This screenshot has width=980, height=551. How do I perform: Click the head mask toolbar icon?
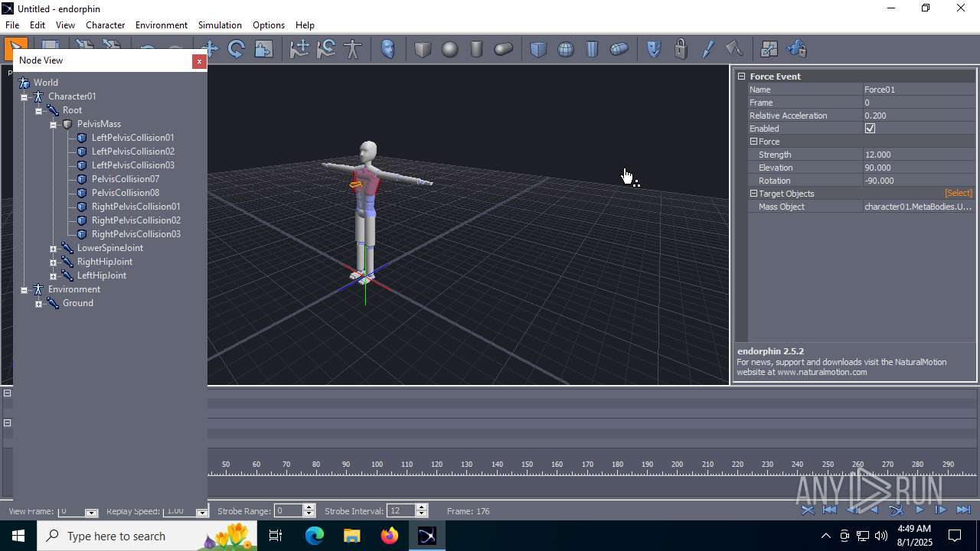coord(388,49)
